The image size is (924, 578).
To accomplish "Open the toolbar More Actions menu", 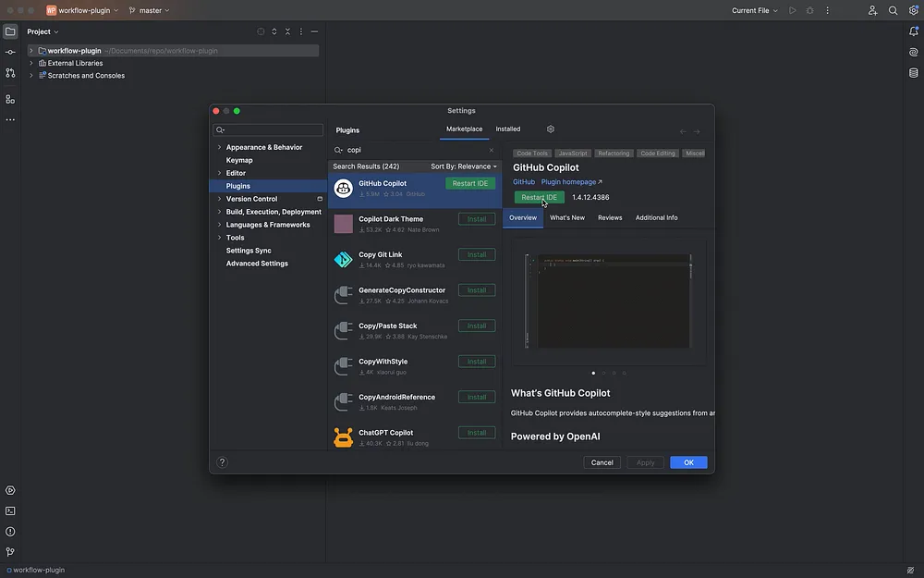I will pyautogui.click(x=827, y=10).
